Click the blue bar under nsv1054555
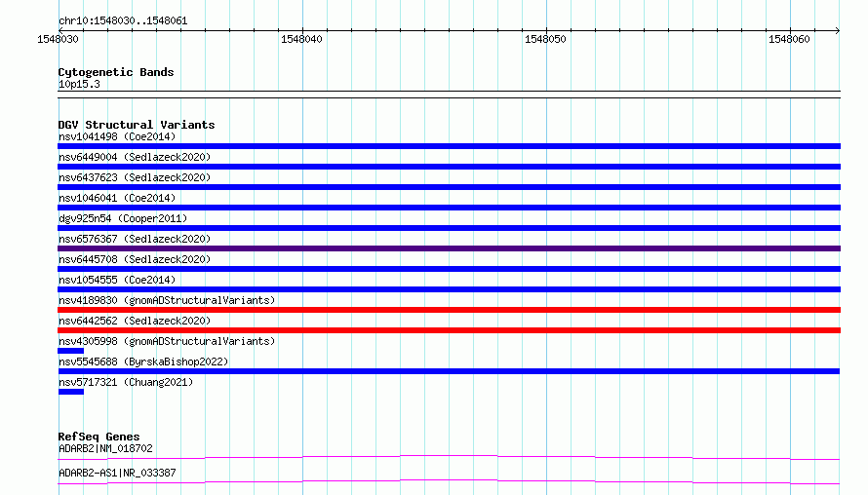Image resolution: width=868 pixels, height=495 pixels. 449,289
